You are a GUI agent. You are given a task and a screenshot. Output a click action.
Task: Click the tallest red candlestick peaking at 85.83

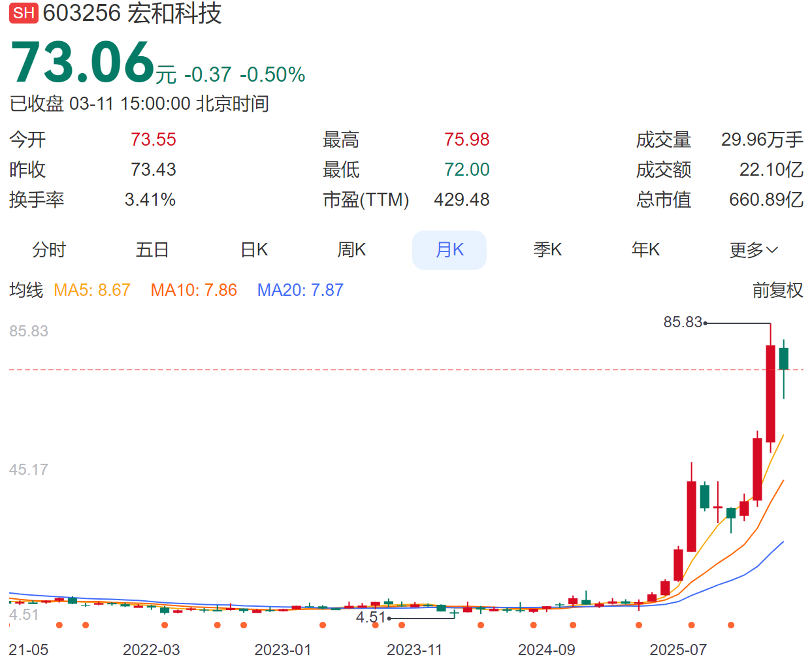click(x=771, y=393)
